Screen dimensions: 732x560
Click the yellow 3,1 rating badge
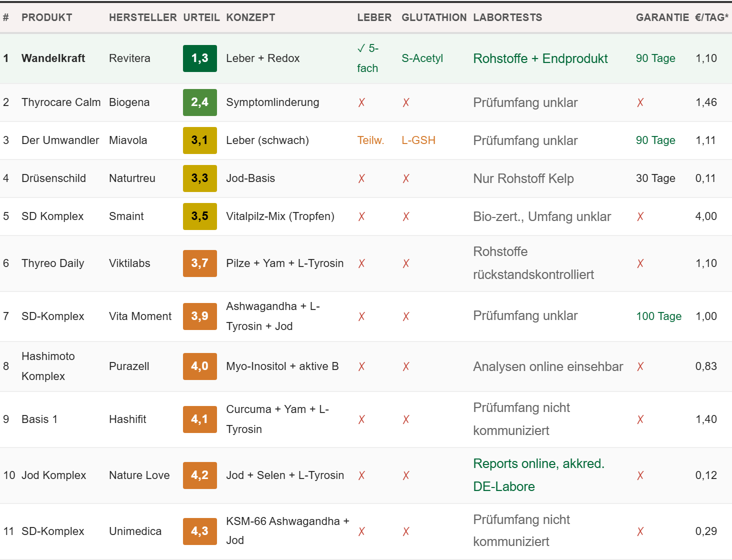[x=200, y=140]
